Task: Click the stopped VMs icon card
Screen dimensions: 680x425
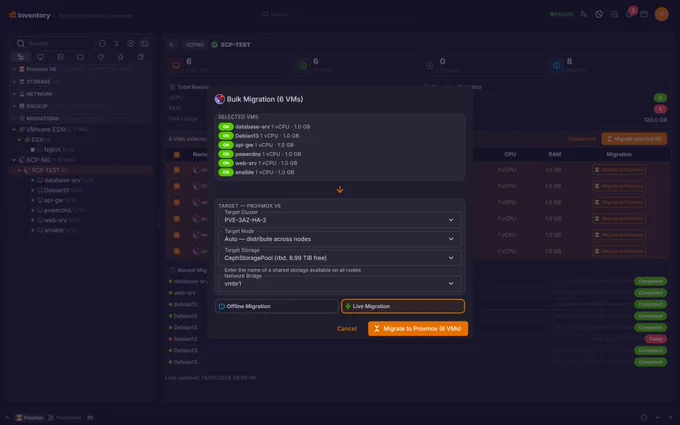Action: [429, 65]
